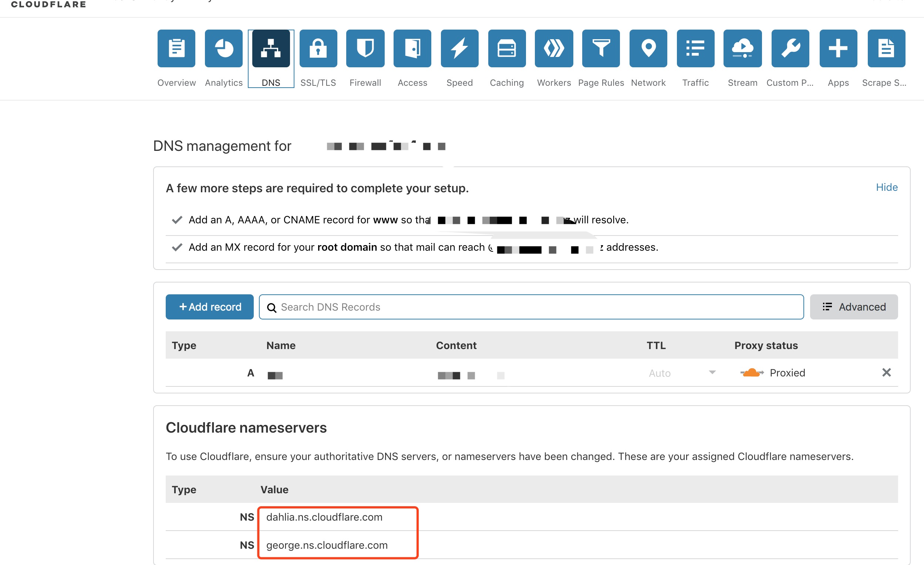Click the Proxied status label
Viewport: 924px width, 565px height.
point(787,373)
